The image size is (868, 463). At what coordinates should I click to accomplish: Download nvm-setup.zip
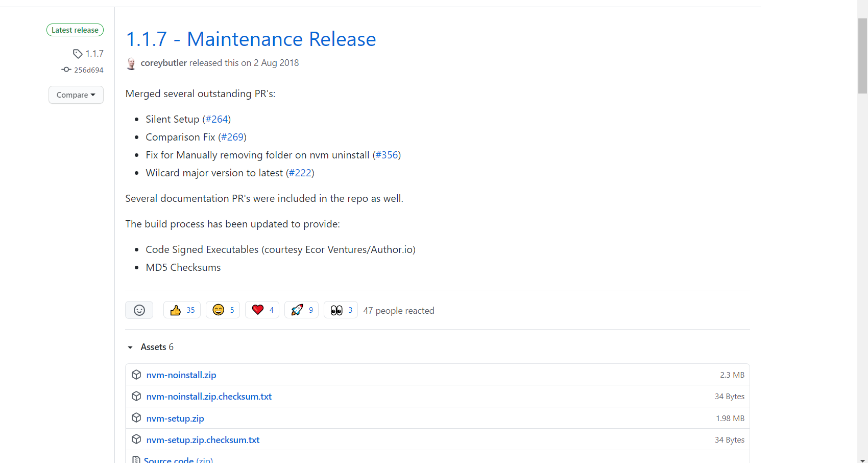pos(175,418)
